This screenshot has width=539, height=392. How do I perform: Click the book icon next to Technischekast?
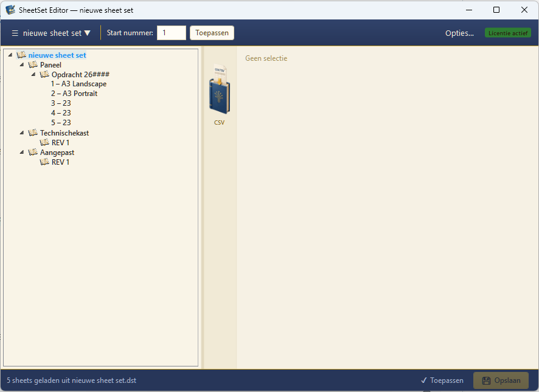click(33, 132)
